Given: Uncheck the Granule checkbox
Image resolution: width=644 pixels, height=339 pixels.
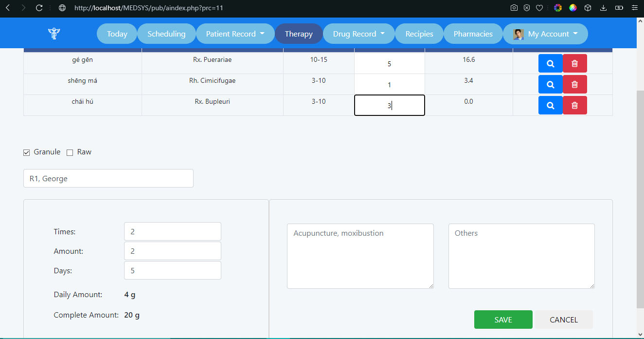Looking at the screenshot, I should pos(27,152).
